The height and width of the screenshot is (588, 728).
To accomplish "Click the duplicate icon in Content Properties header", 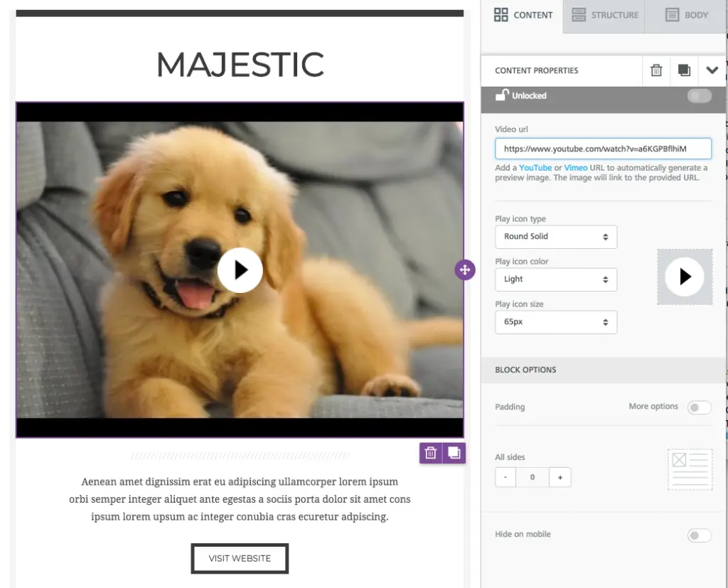I will [x=684, y=71].
